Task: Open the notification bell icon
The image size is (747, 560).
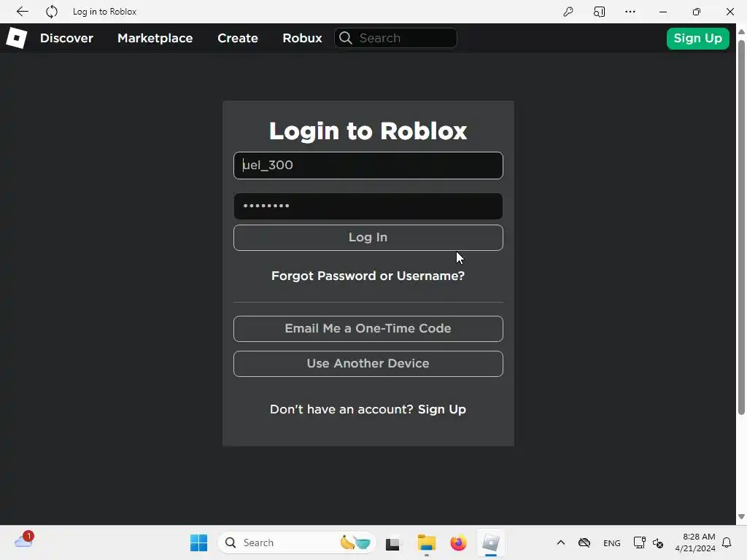Action: tap(727, 542)
